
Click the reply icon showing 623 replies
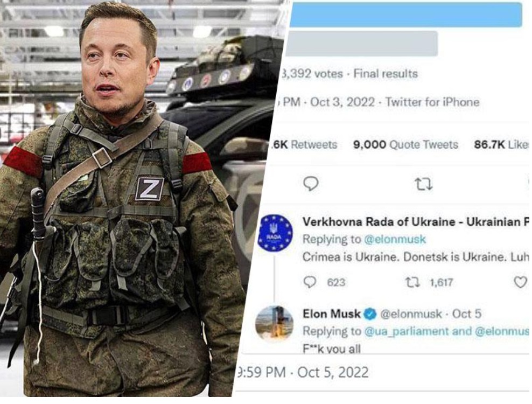tap(310, 282)
